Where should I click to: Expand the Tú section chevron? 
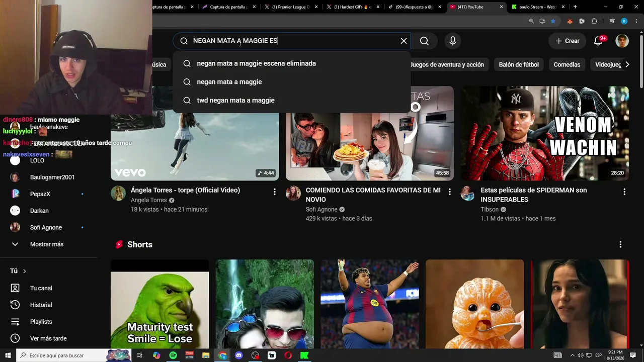point(25,271)
